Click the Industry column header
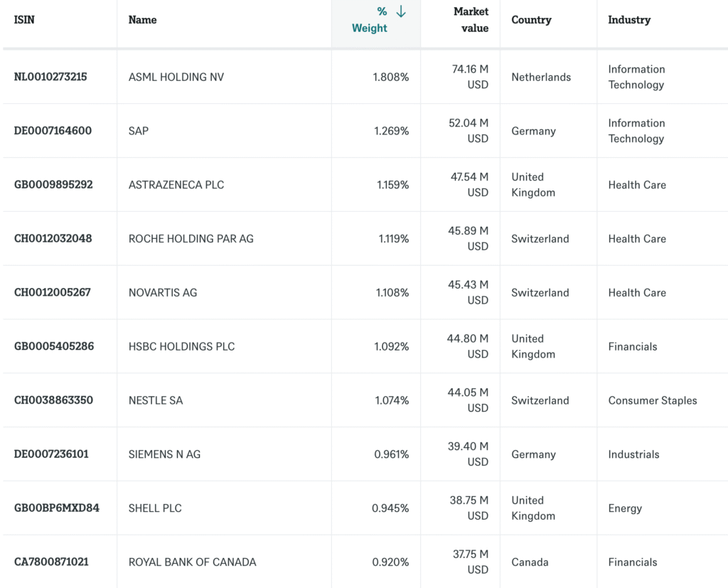This screenshot has height=588, width=728. (x=628, y=20)
